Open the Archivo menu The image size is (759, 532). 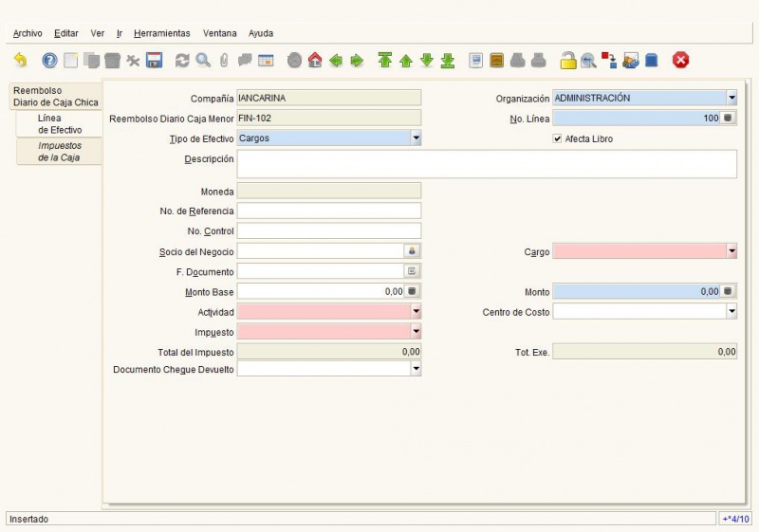coord(28,33)
